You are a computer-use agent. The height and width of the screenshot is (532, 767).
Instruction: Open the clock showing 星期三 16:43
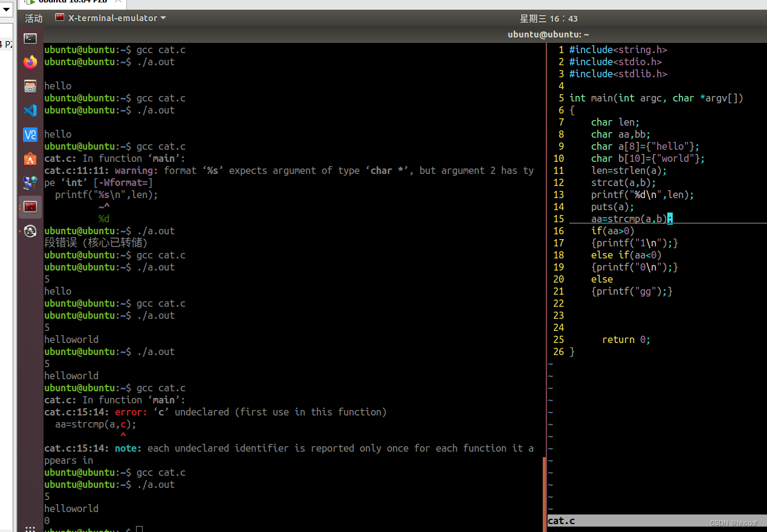coord(549,18)
